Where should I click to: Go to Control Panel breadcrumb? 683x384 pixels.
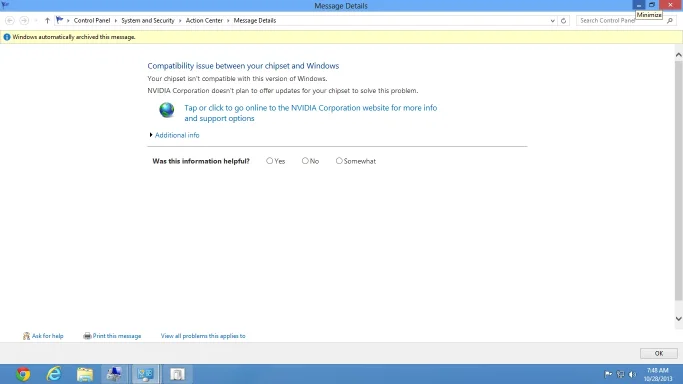(x=92, y=20)
